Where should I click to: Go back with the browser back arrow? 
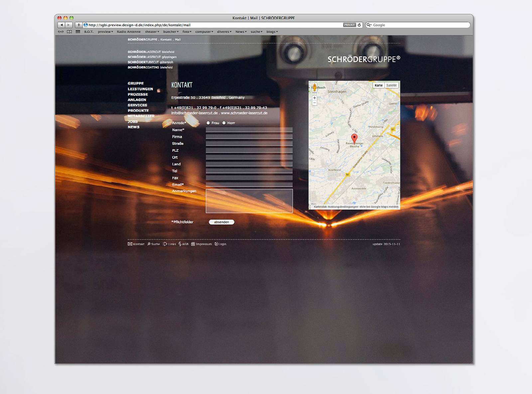61,25
